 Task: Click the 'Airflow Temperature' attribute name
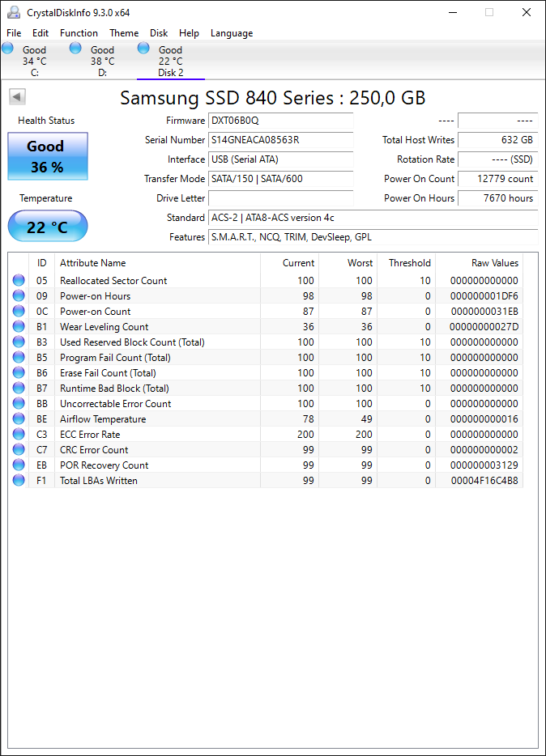(103, 419)
